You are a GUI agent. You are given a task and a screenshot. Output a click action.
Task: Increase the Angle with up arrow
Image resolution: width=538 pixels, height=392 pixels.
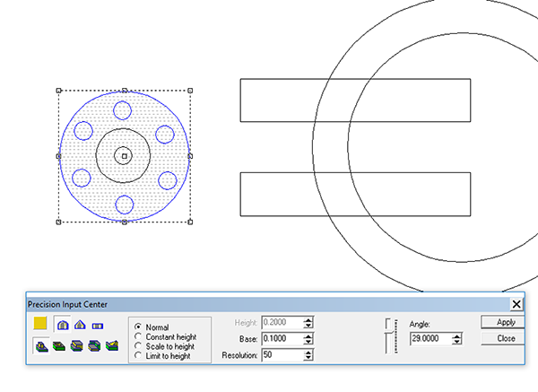tap(456, 336)
